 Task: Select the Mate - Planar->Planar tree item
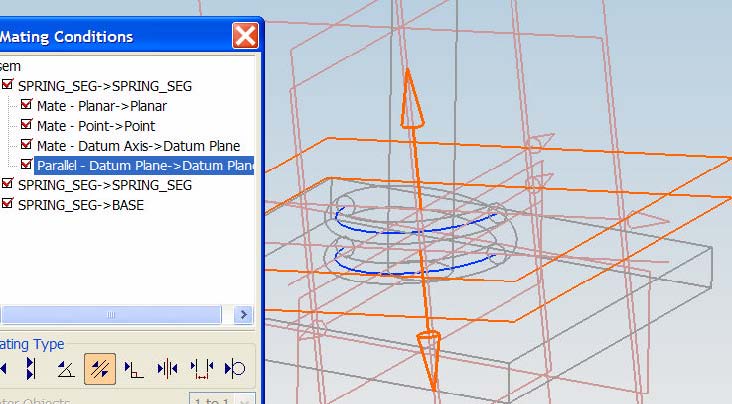pyautogui.click(x=101, y=106)
